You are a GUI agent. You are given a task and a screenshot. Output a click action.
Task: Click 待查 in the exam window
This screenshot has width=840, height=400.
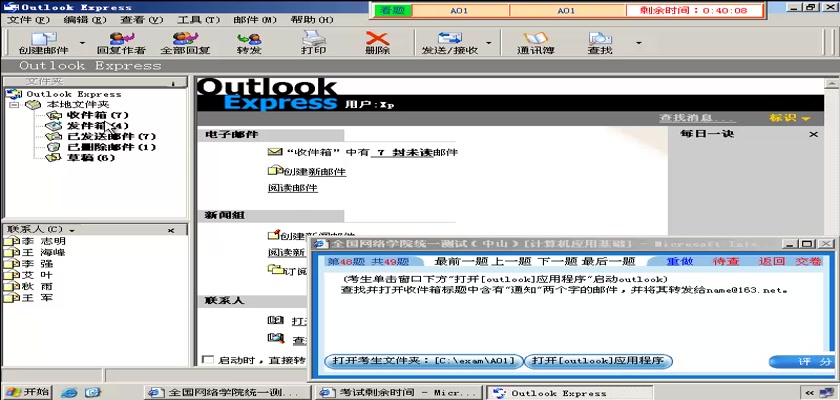pos(726,261)
